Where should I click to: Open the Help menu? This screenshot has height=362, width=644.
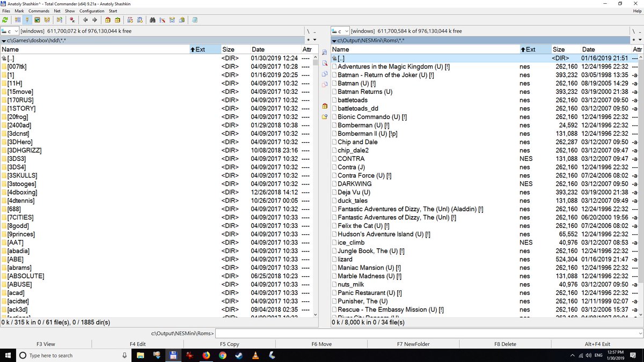click(x=637, y=11)
